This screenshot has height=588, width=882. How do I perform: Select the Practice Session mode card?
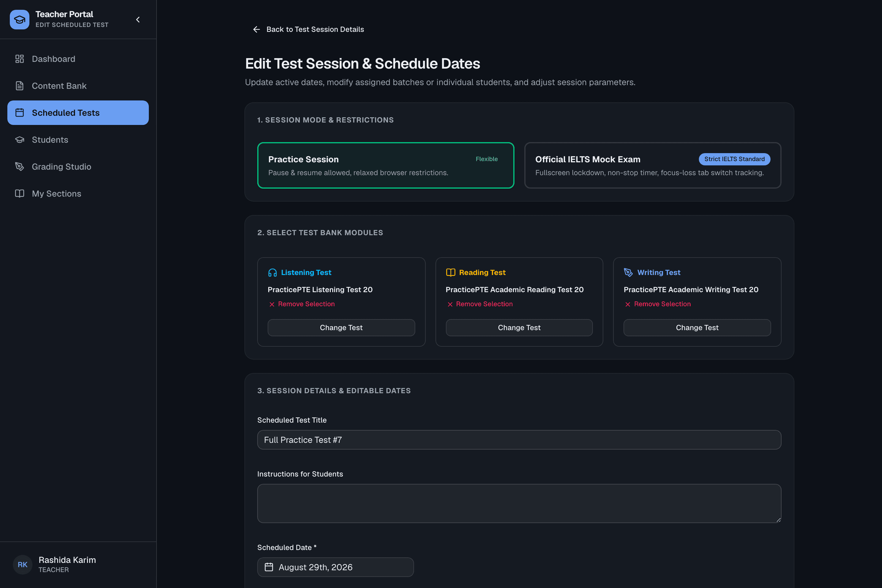point(386,165)
